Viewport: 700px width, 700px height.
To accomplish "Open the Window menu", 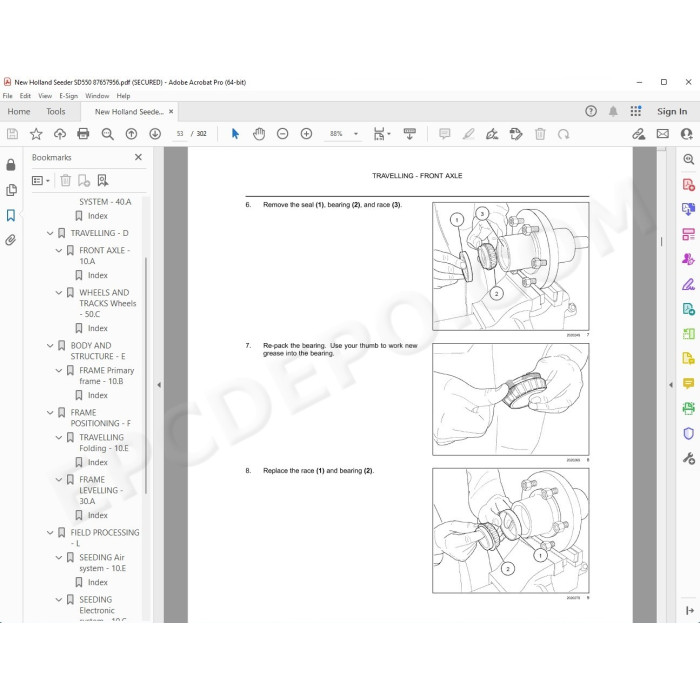I will click(x=97, y=96).
